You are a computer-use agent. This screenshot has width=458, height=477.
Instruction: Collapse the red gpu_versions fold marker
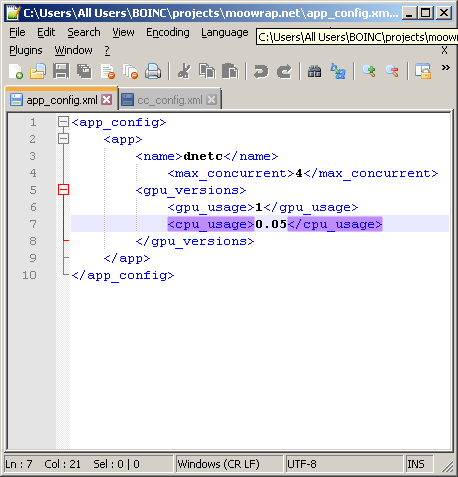point(63,190)
